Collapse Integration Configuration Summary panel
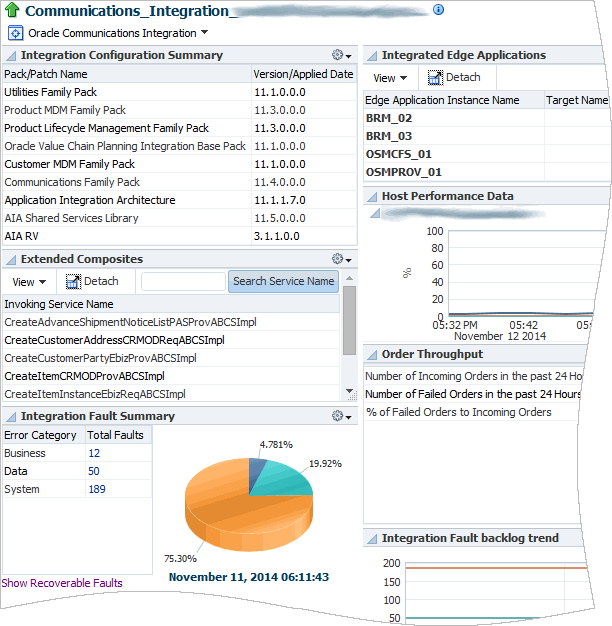 pyautogui.click(x=11, y=55)
